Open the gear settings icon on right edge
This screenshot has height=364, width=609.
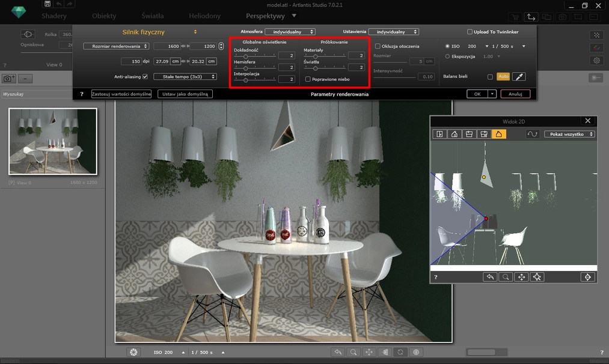[596, 61]
